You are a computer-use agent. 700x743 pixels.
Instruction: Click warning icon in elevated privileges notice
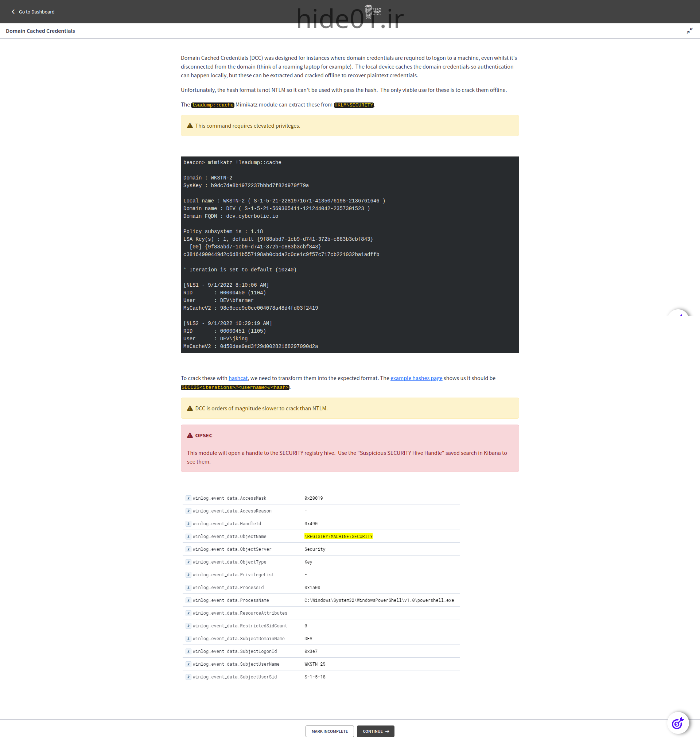(190, 125)
